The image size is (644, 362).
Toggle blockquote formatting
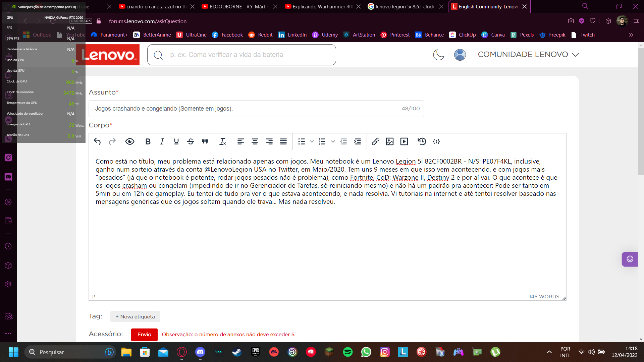click(205, 141)
